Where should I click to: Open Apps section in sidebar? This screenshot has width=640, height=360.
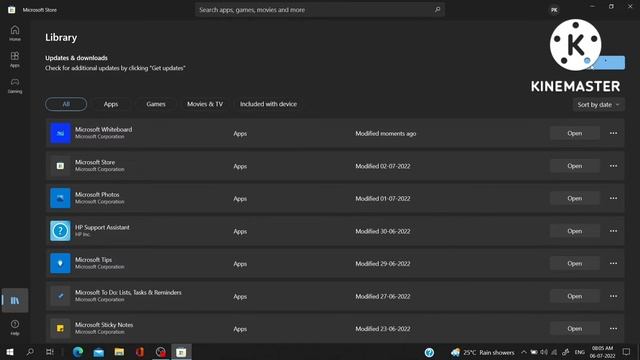point(15,59)
